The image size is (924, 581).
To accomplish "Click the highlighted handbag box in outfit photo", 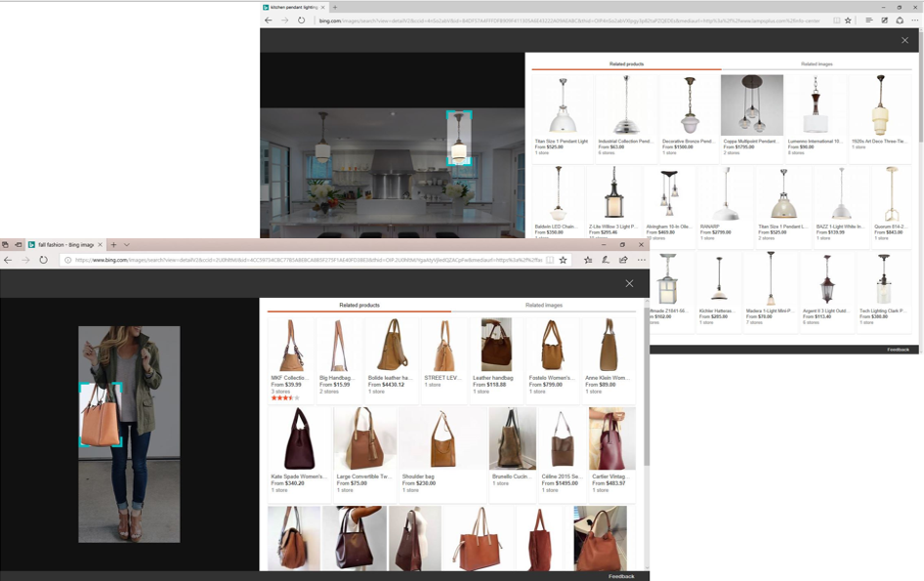I will tap(100, 414).
